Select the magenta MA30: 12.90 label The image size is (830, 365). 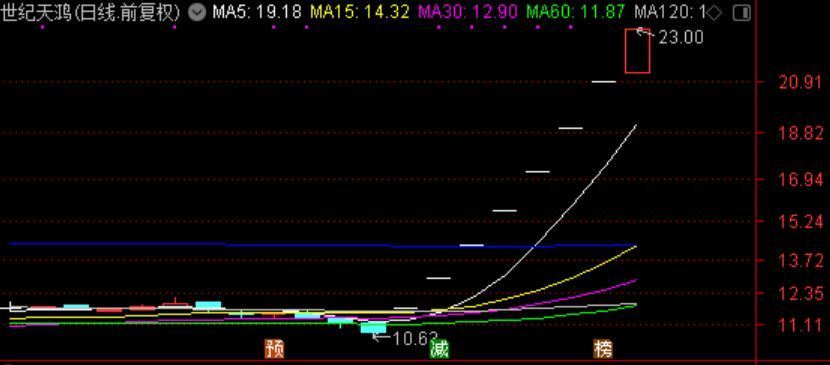tap(468, 12)
